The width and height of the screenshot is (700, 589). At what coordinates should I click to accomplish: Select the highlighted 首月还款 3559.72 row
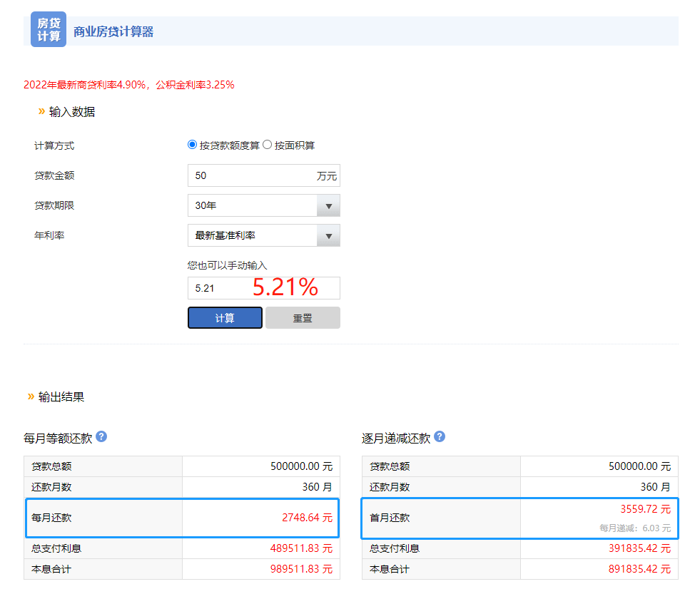(519, 518)
